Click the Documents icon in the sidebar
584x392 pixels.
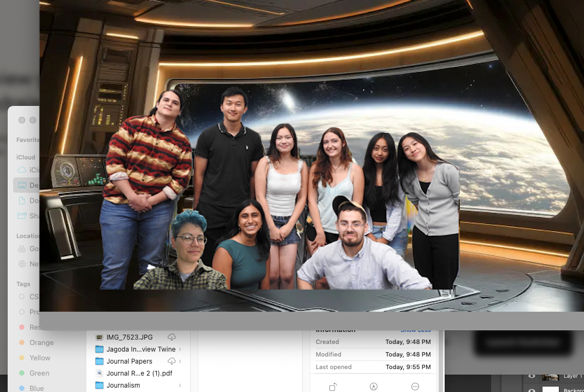tap(22, 200)
